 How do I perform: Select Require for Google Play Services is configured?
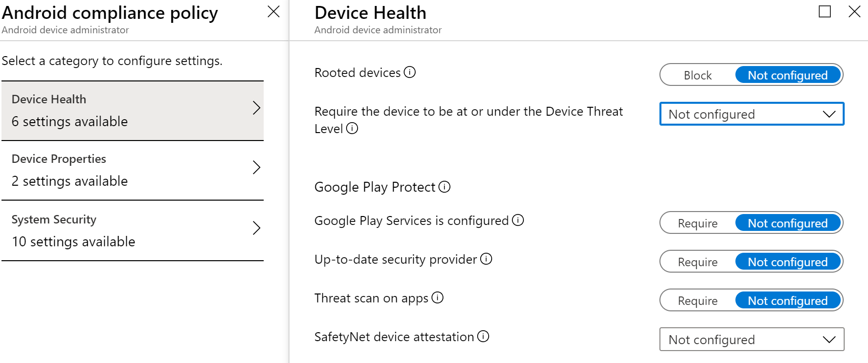(x=698, y=223)
